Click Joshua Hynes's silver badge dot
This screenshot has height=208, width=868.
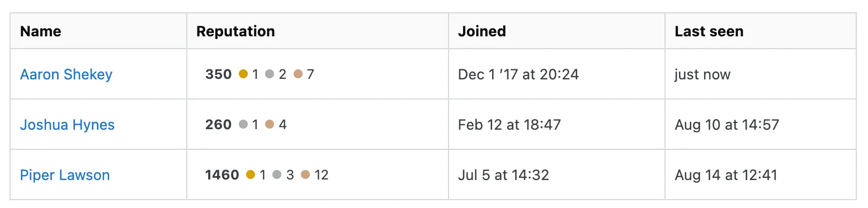click(x=243, y=124)
